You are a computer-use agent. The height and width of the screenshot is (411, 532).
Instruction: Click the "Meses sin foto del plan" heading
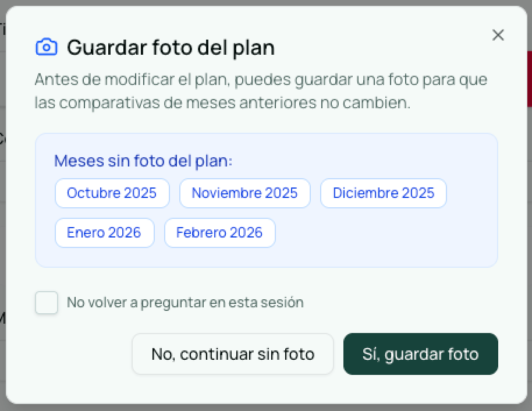coord(144,161)
